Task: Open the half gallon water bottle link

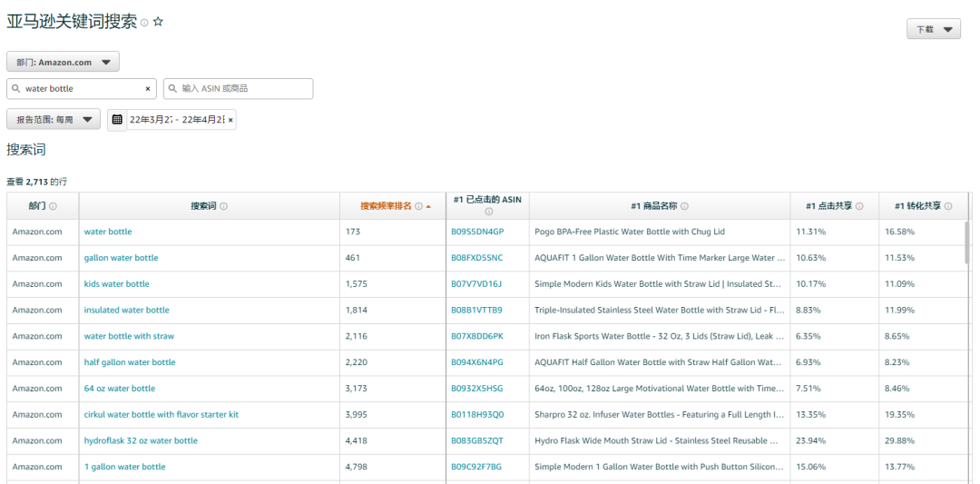Action: (x=130, y=362)
